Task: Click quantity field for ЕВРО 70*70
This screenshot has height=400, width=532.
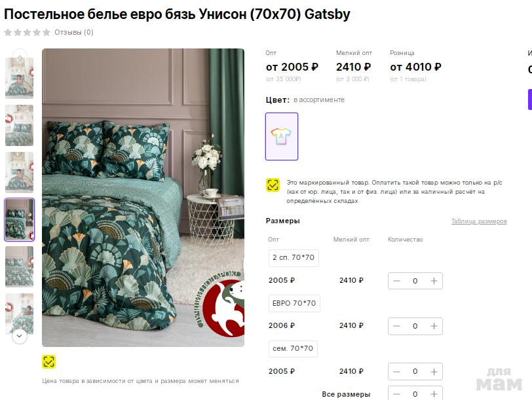Action: coord(415,326)
